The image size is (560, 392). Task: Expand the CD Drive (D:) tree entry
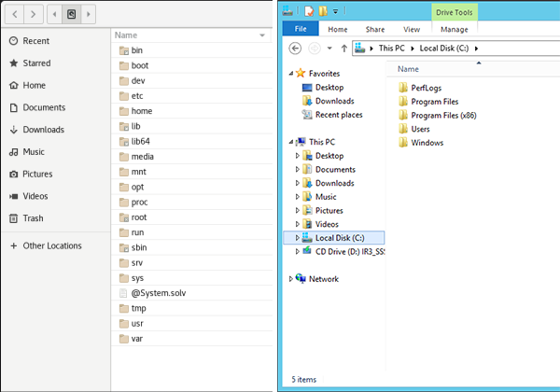298,251
